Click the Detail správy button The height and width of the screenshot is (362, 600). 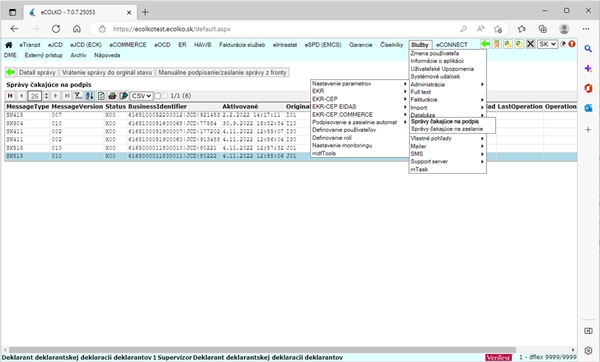click(37, 72)
